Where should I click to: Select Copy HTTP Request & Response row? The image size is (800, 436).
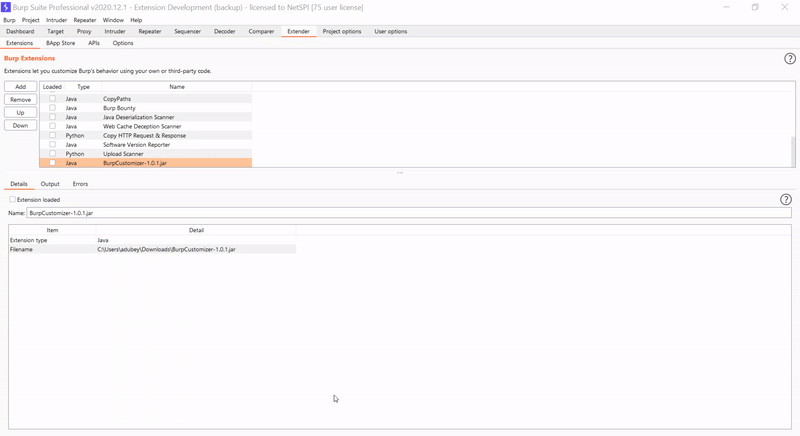point(146,135)
